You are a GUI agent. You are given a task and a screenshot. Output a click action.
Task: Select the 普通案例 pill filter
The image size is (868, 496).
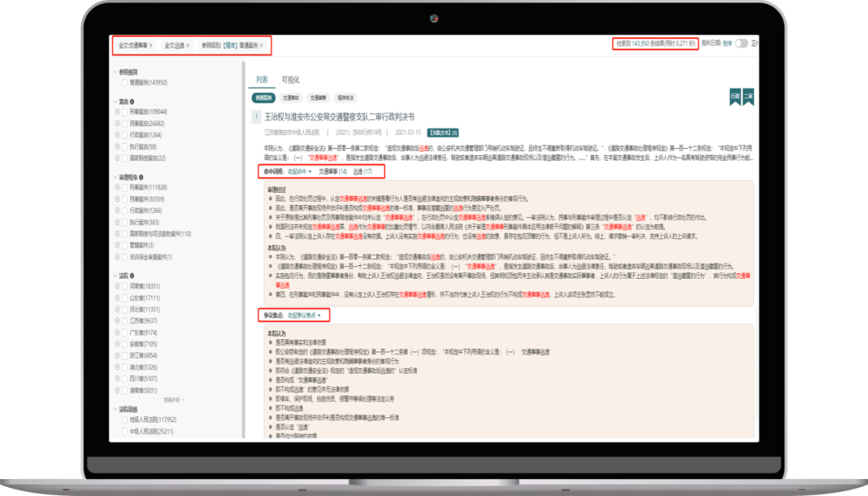(x=264, y=98)
